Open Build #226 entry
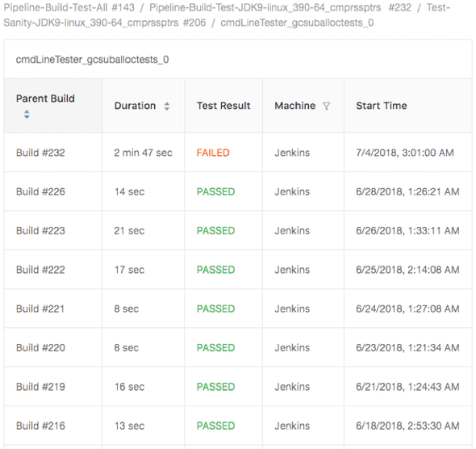The image size is (476, 449). pyautogui.click(x=40, y=191)
